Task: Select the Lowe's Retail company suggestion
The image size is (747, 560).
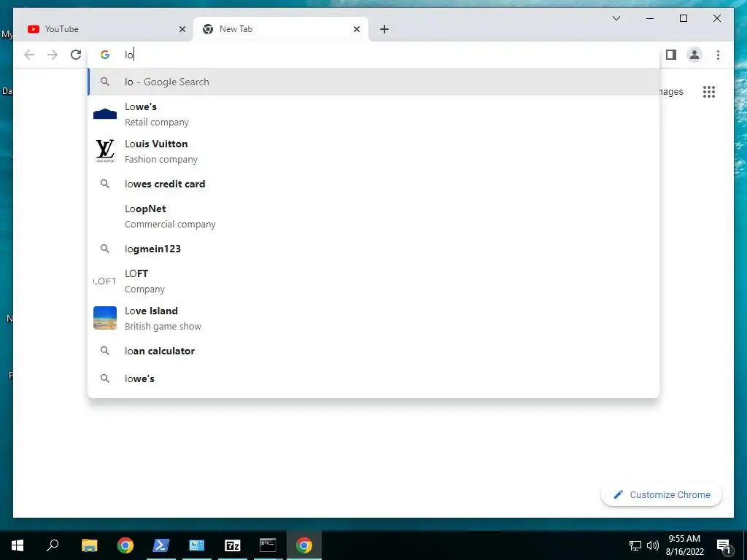Action: 373,114
